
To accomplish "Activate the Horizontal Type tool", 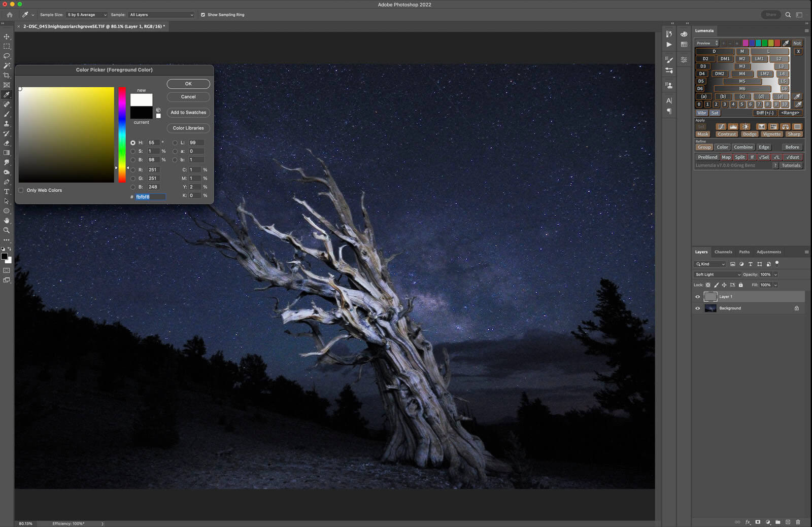I will [x=7, y=192].
